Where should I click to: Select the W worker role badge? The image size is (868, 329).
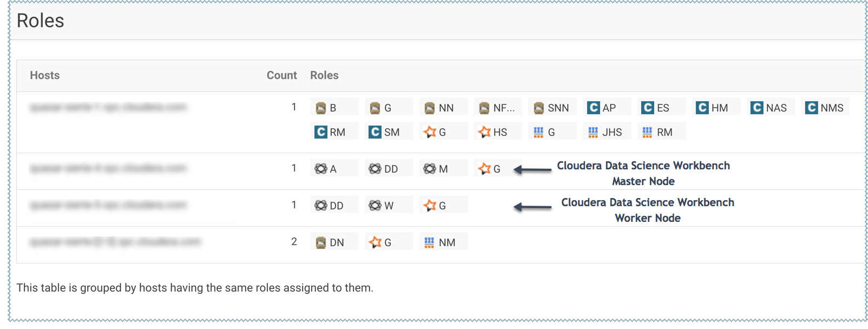click(x=382, y=206)
